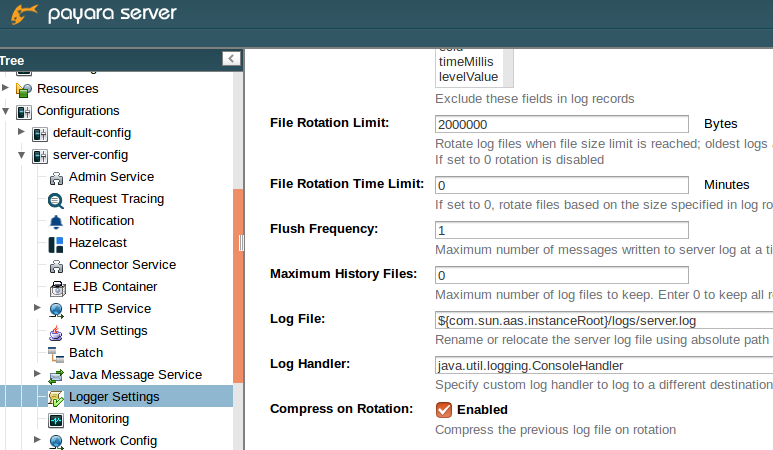Screen dimensions: 773x450
Task: Click the Request Tracing magnifier icon
Action: (55, 200)
